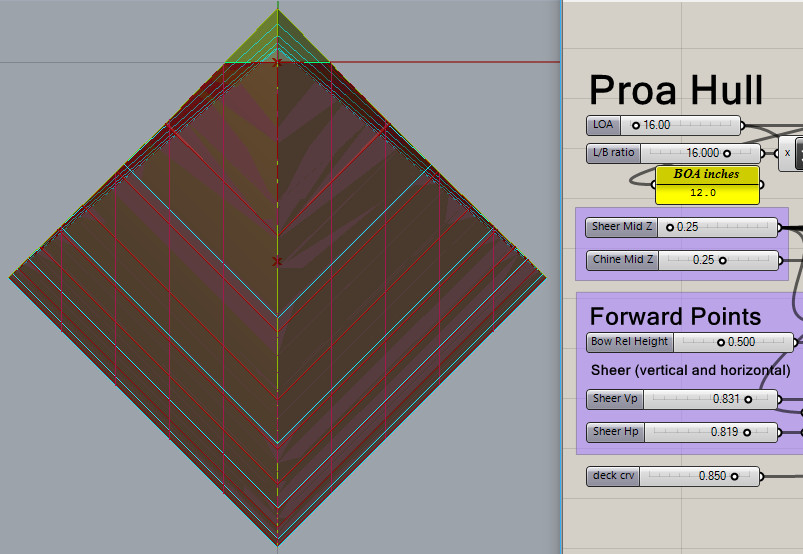This screenshot has width=803, height=554.
Task: Select the LOA slider name label
Action: [603, 125]
